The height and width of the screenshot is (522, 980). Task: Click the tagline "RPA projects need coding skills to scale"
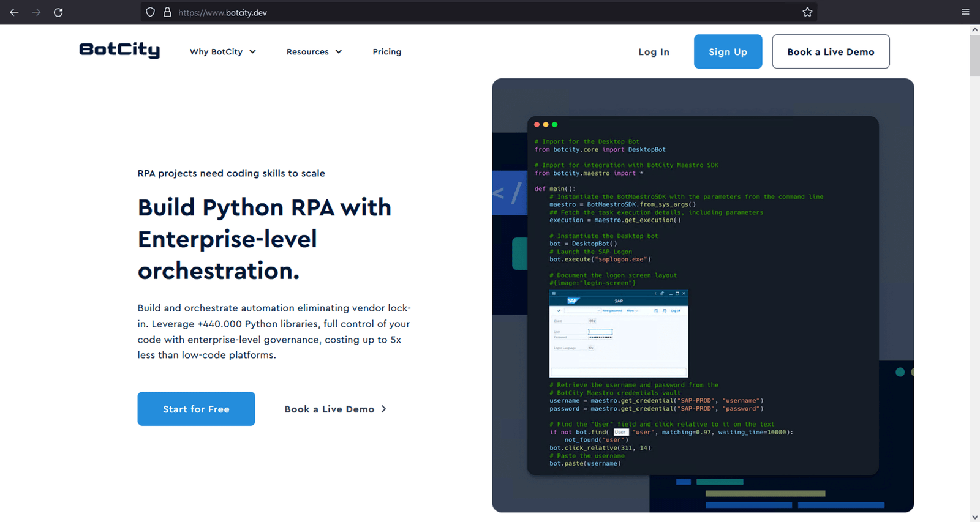(232, 173)
